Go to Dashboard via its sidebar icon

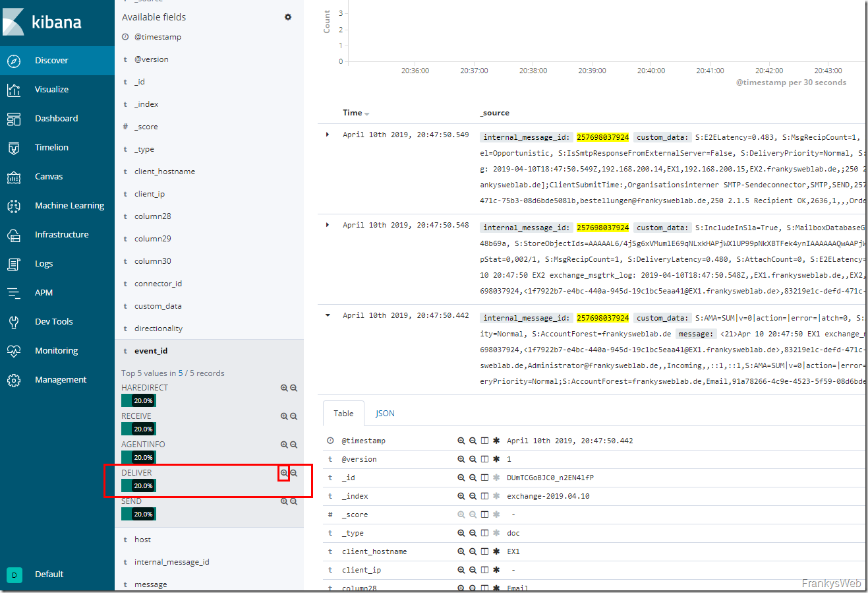coord(14,119)
